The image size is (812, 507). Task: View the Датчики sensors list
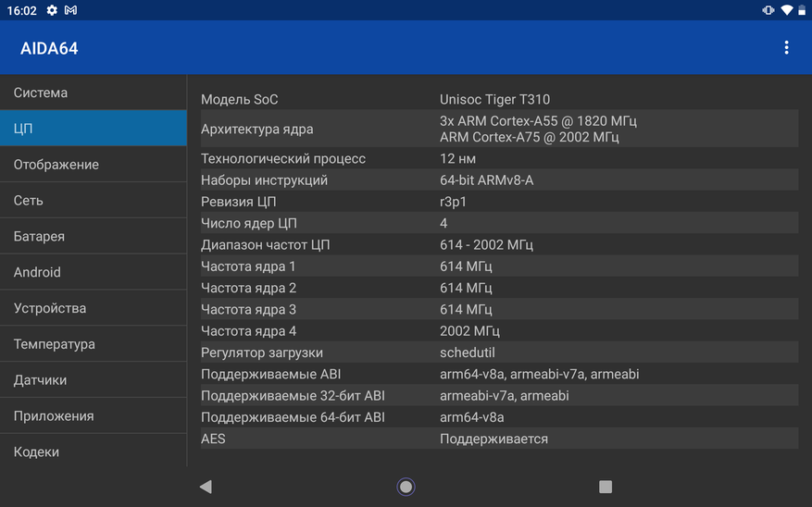point(93,380)
